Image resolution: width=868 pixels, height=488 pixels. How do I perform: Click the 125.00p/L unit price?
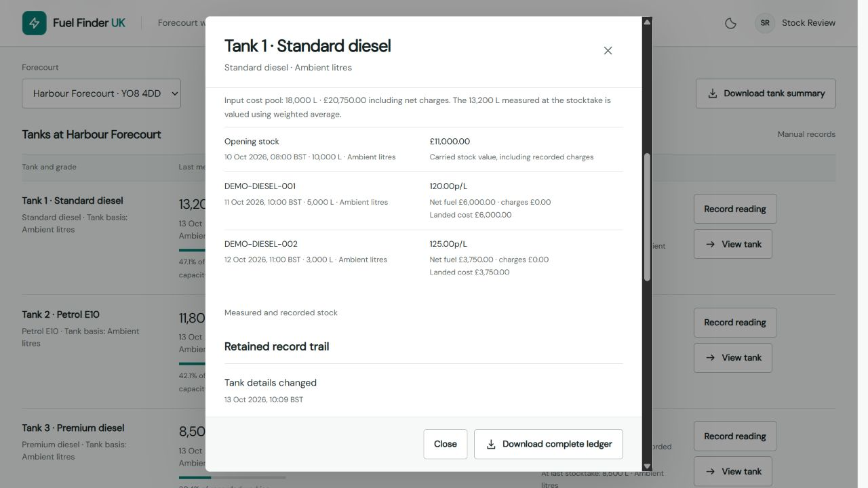(x=448, y=244)
